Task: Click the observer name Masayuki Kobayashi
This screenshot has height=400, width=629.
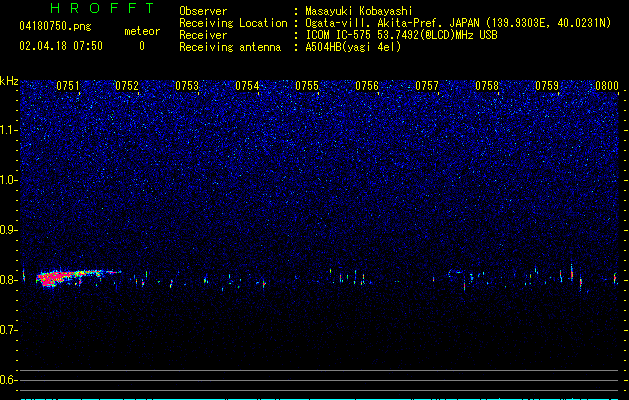Action: point(359,11)
